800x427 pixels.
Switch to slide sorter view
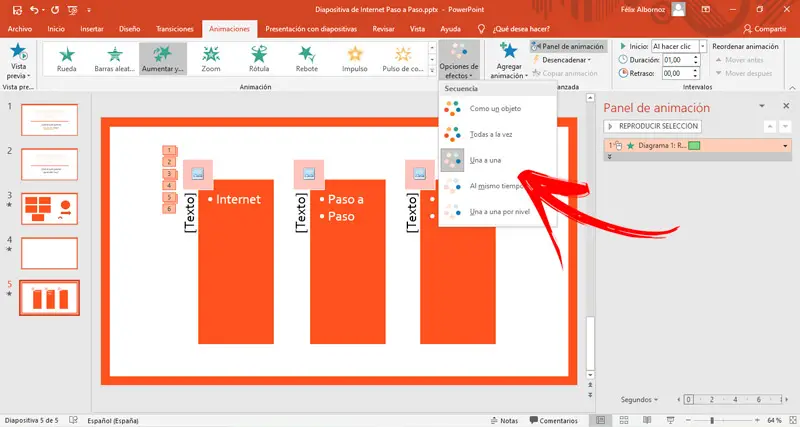coord(623,420)
